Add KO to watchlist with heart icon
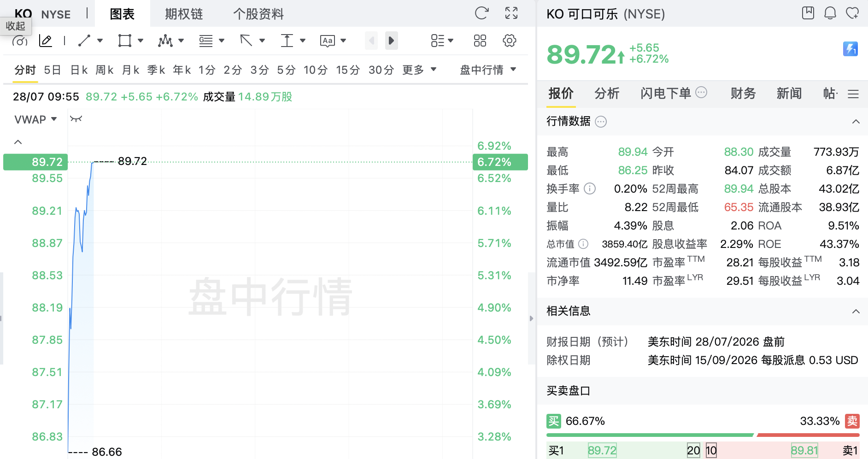Screen dimensions: 868x459 point(852,13)
